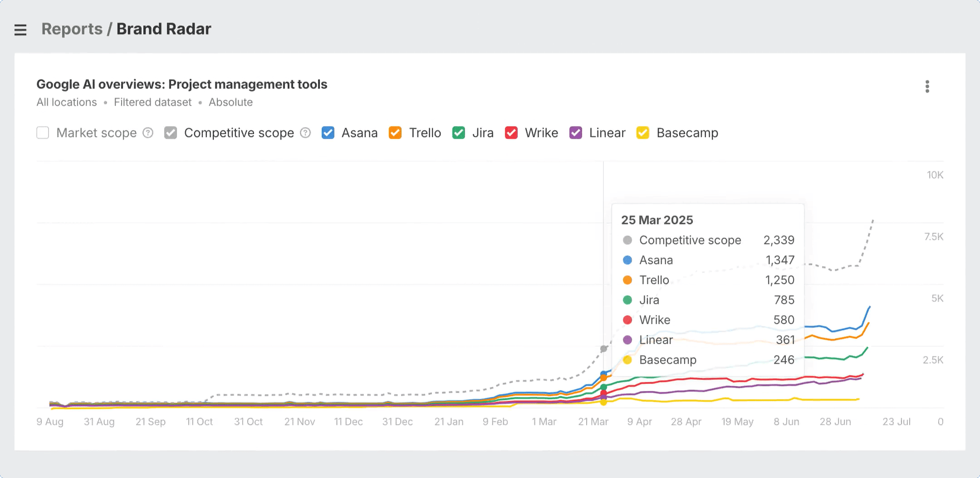
Task: Click the Linear value 361 in tooltip
Action: coord(785,340)
